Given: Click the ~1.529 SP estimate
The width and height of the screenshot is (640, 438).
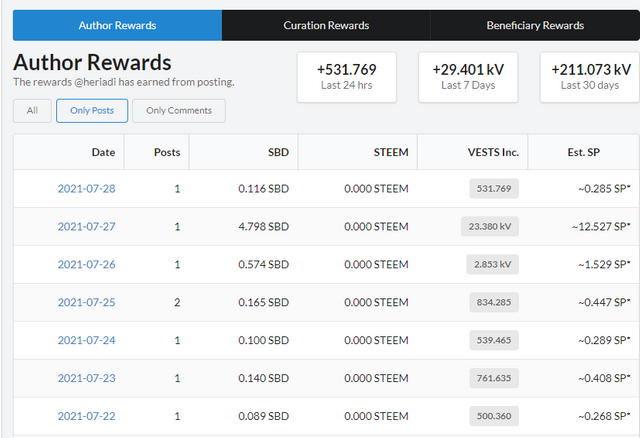Looking at the screenshot, I should [x=604, y=265].
